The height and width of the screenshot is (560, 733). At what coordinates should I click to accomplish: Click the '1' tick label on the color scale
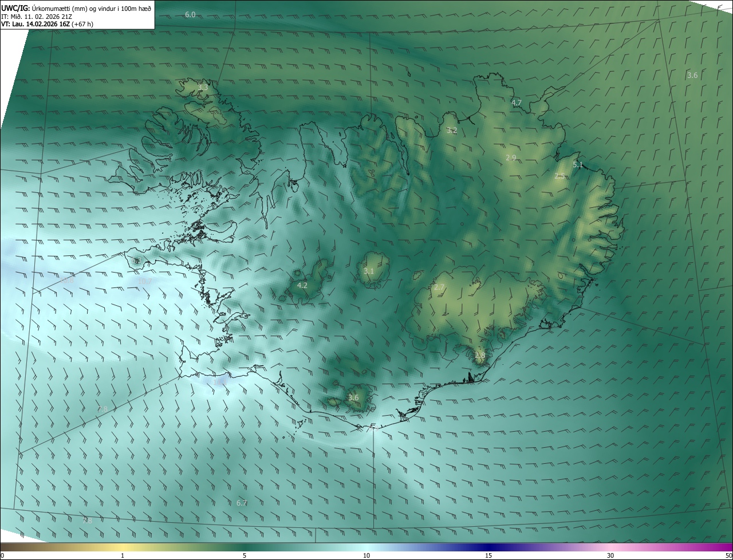pos(123,555)
